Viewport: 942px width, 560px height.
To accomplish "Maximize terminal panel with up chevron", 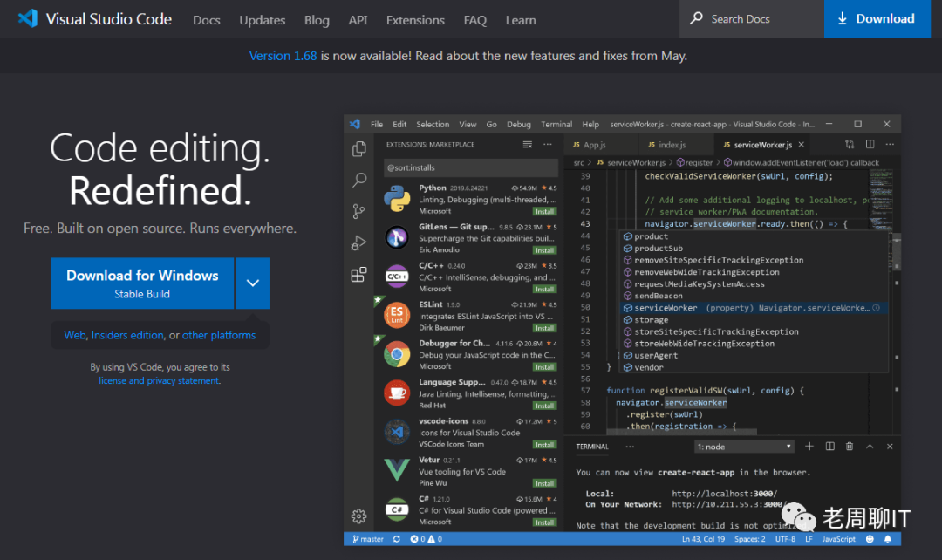I will click(870, 447).
